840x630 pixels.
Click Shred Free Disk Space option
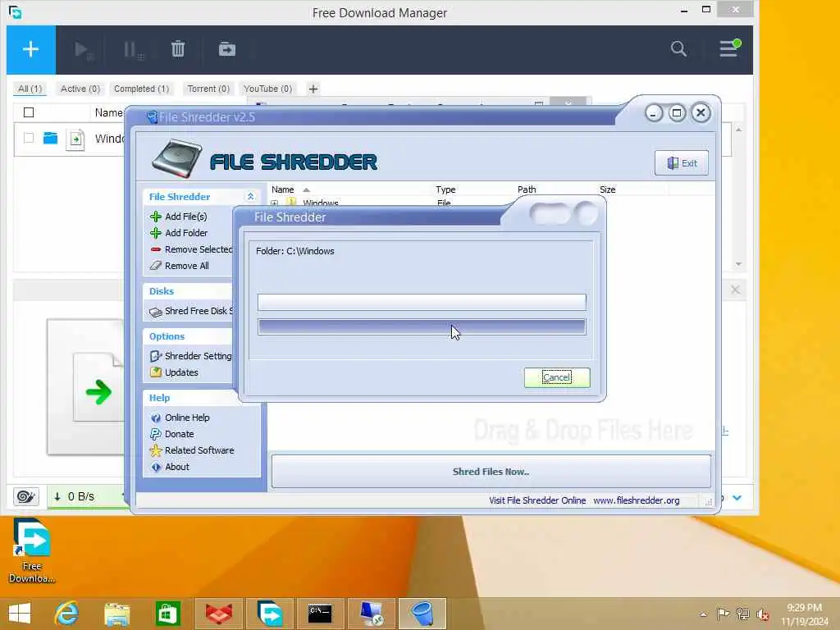[199, 311]
